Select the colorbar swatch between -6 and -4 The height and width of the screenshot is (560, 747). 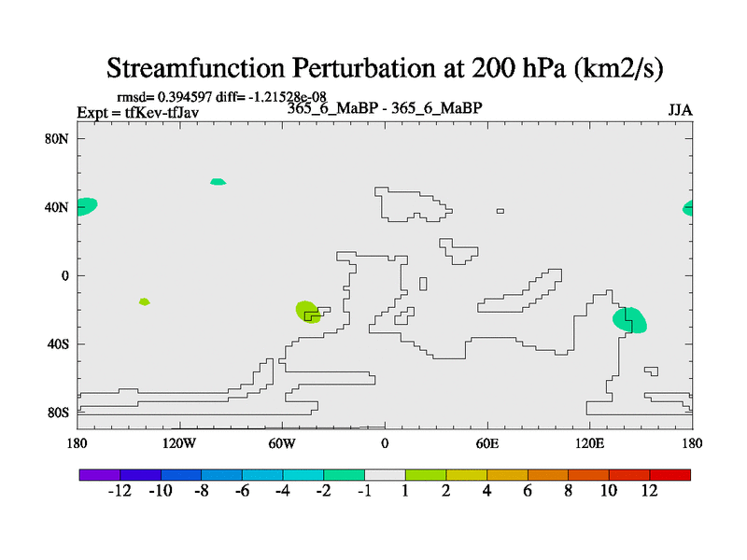[262, 475]
